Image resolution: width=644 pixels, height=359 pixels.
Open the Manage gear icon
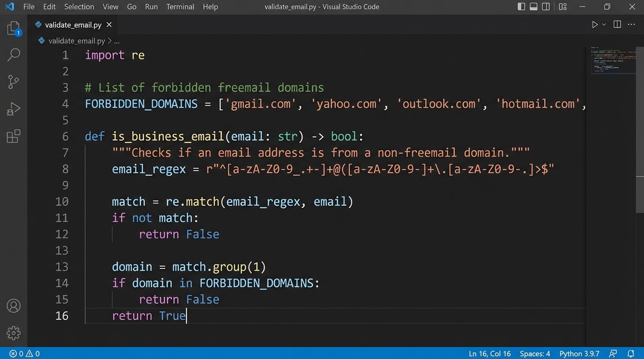tap(14, 333)
